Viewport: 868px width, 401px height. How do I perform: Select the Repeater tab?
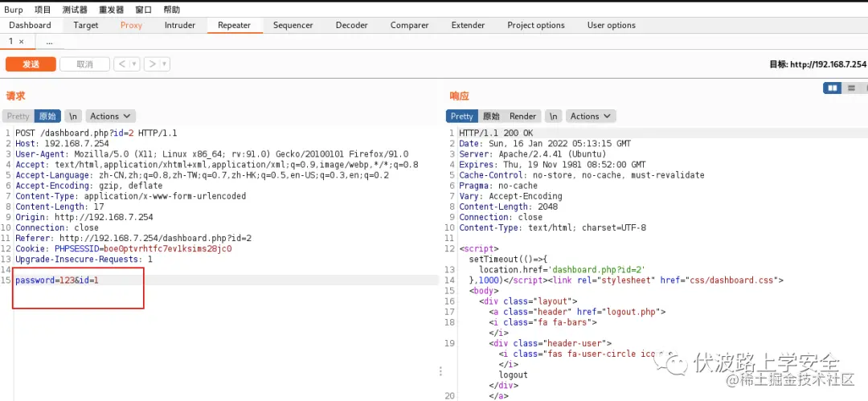pos(234,26)
